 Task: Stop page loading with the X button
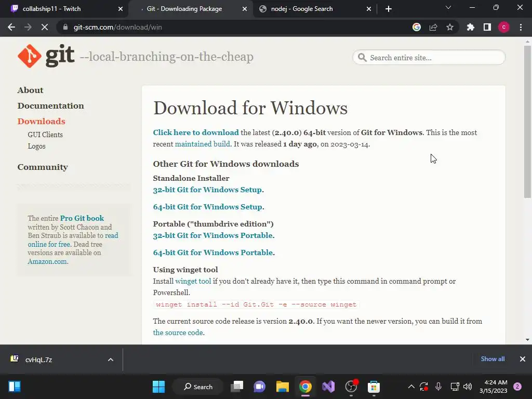(x=45, y=27)
